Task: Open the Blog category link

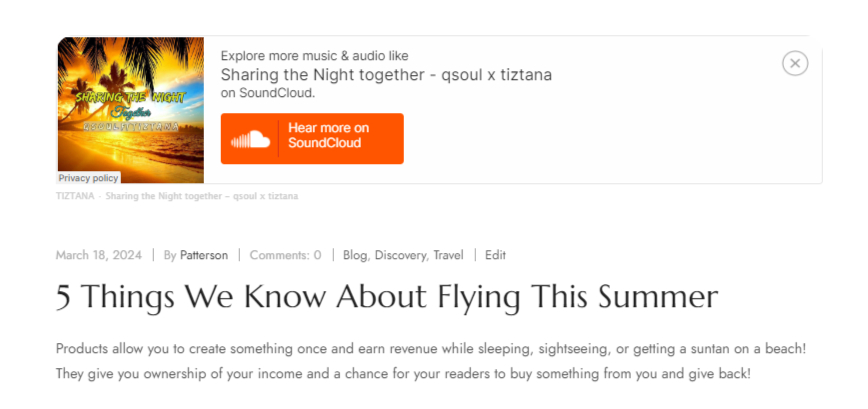Action: click(x=355, y=255)
